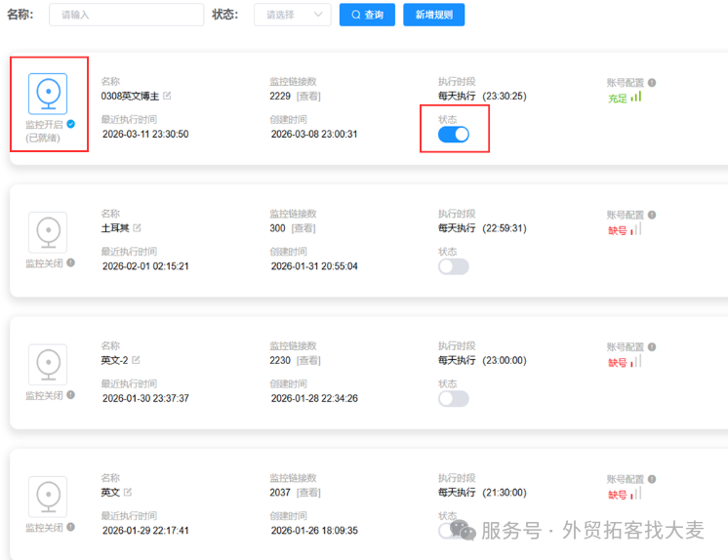Viewport: 728px width, 560px height.
Task: Open 查看 link for 2229 monitored links
Action: point(308,97)
